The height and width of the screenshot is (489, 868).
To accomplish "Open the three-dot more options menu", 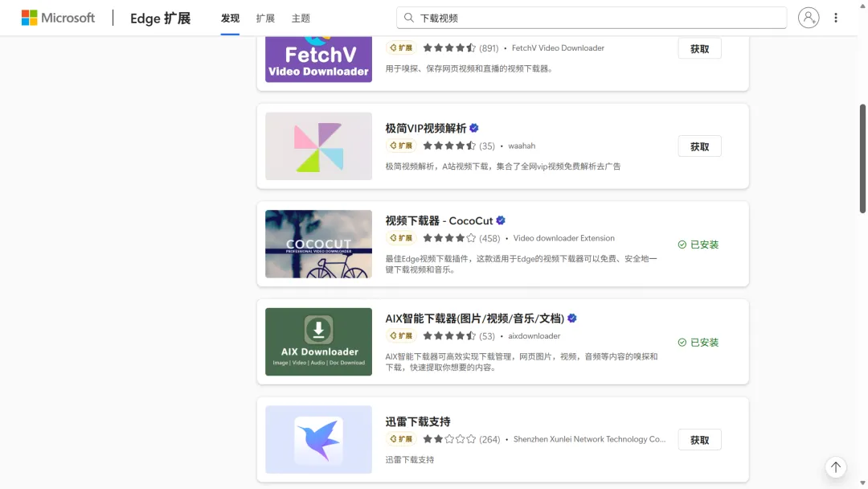I will pos(835,18).
